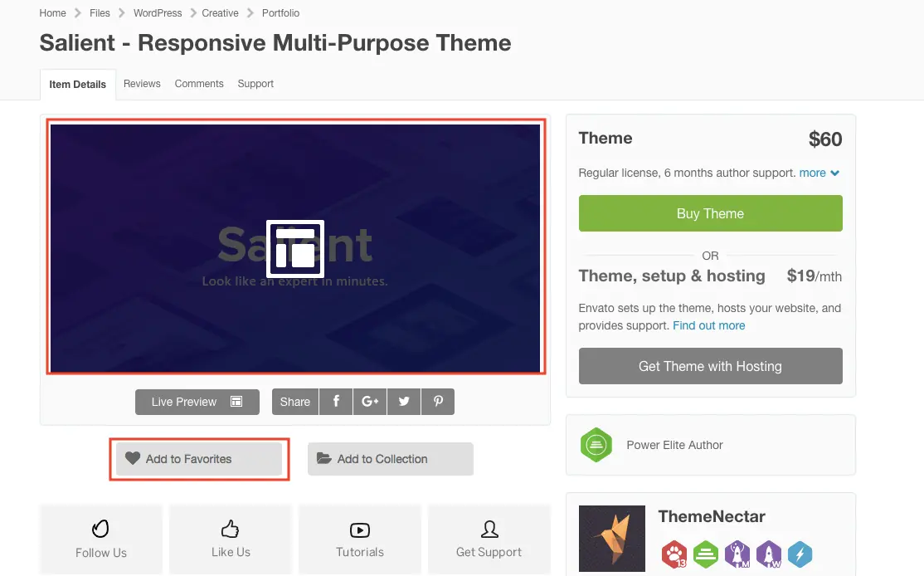
Task: Open Portfolio breadcrumb link
Action: [280, 13]
